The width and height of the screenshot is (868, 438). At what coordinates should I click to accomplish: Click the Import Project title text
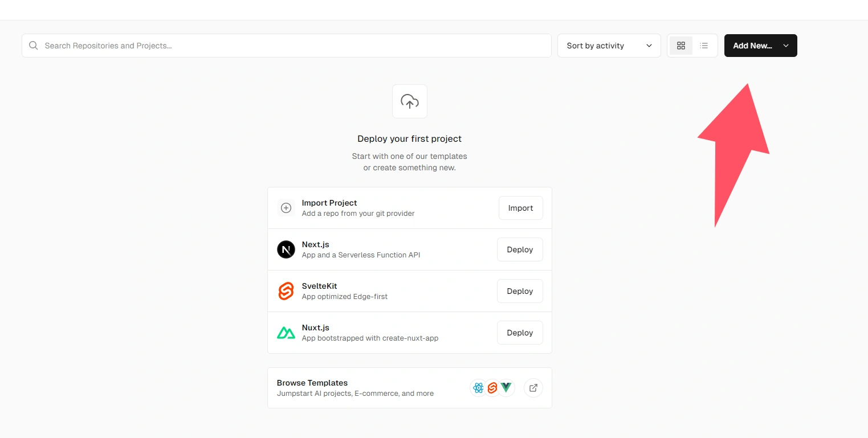pyautogui.click(x=329, y=203)
